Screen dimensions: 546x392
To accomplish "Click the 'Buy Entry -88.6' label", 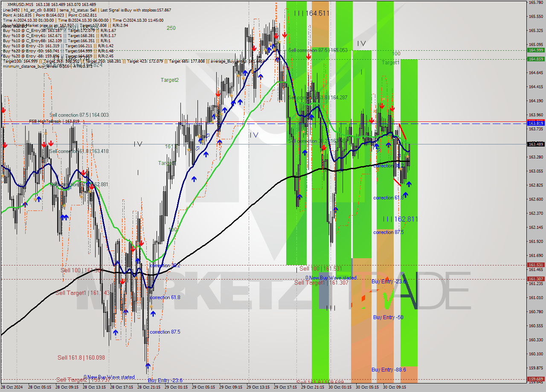I will pos(389,370).
